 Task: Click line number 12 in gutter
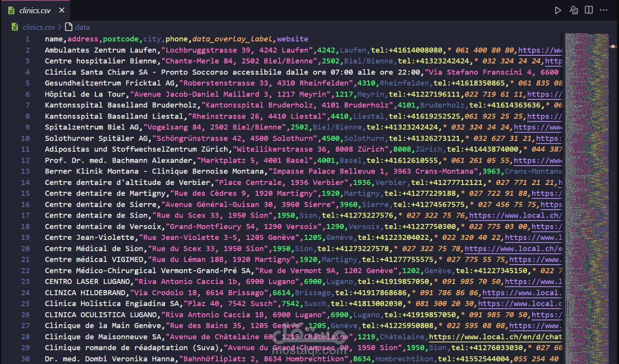[x=25, y=160]
